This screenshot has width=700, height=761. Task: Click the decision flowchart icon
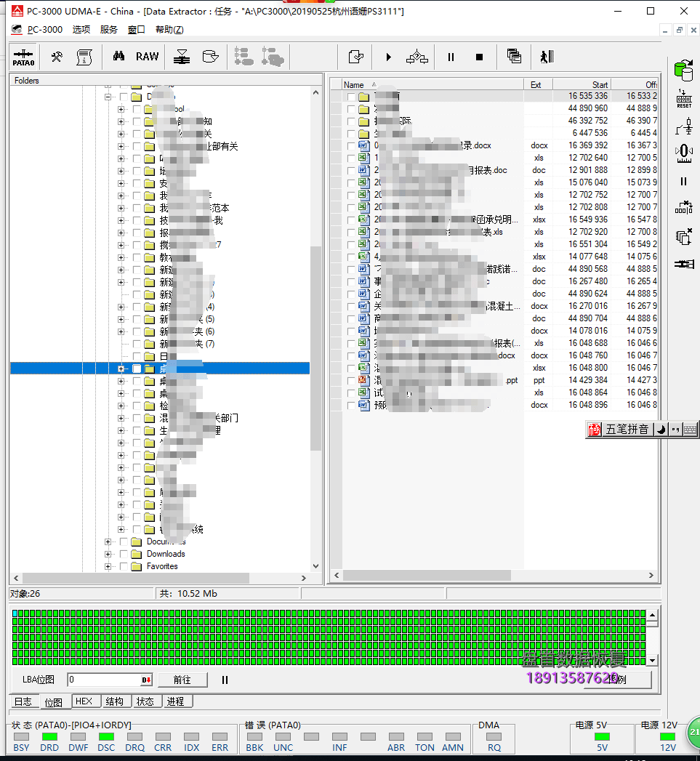click(417, 57)
